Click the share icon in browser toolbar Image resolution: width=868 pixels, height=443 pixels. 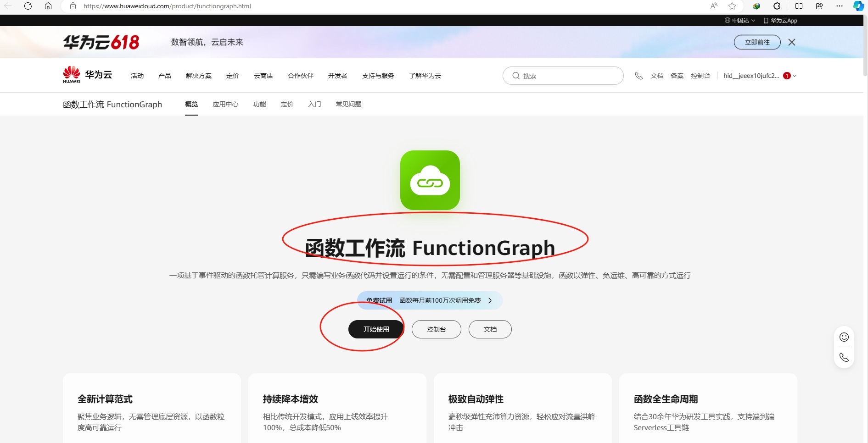[819, 6]
